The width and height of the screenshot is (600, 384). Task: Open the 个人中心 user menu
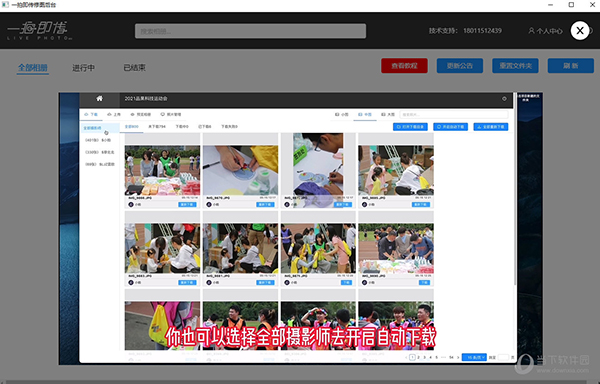coord(545,31)
